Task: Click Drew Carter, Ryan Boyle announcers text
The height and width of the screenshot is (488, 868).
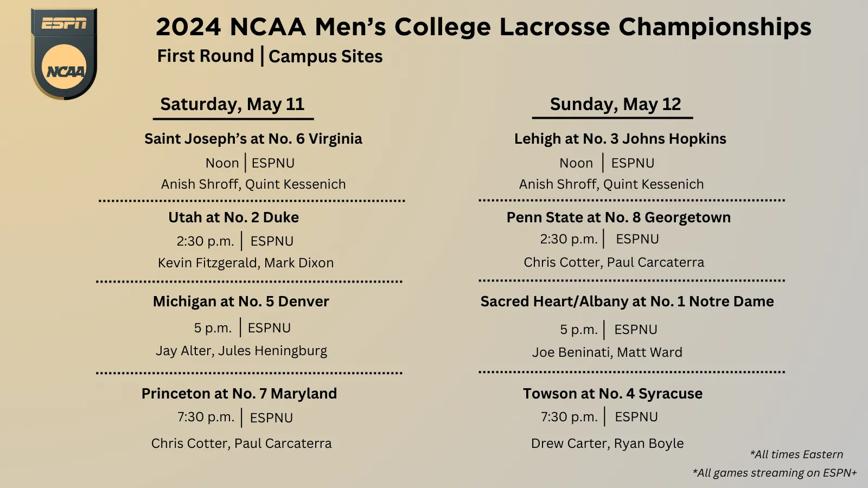Action: [608, 444]
